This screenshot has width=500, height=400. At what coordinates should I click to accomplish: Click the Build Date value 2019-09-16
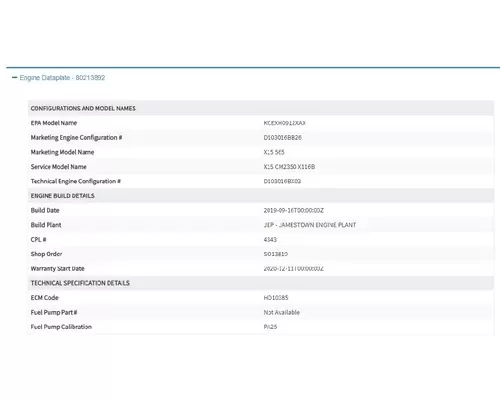coord(293,210)
